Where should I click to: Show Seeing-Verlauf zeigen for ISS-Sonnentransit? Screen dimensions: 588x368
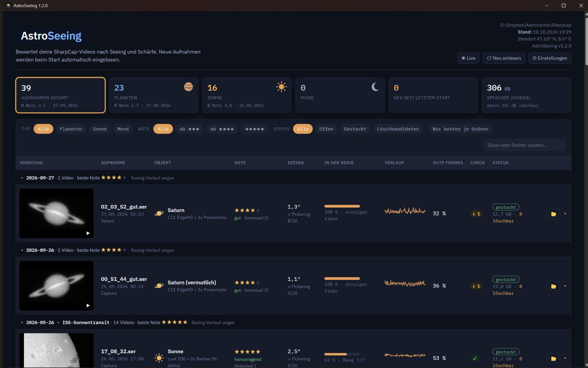[213, 322]
